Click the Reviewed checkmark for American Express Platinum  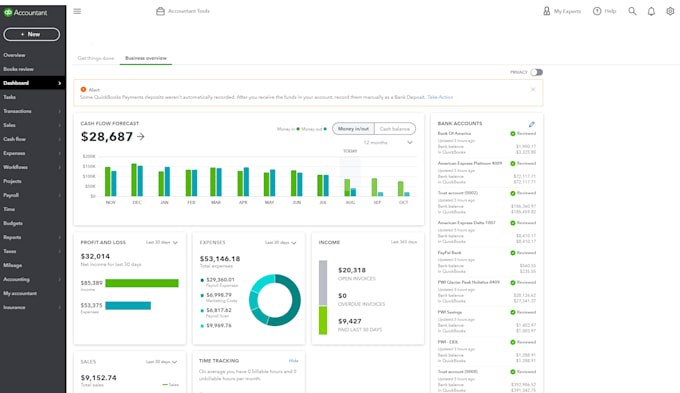click(x=513, y=164)
